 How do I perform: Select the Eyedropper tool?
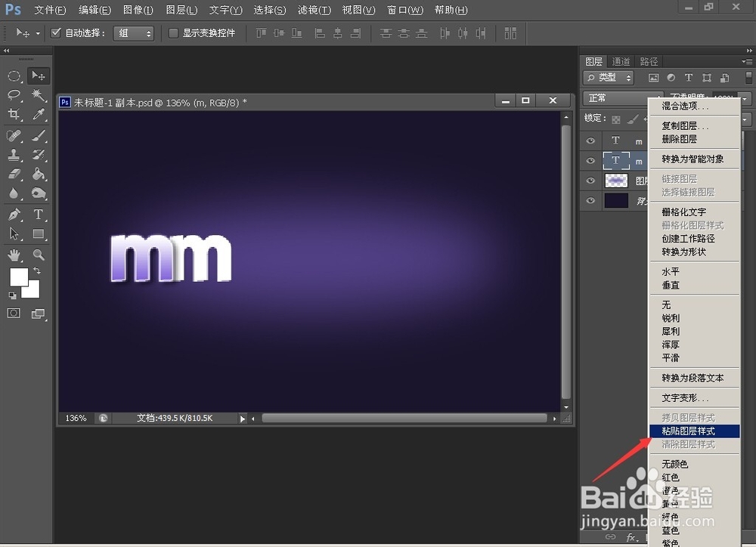(38, 114)
